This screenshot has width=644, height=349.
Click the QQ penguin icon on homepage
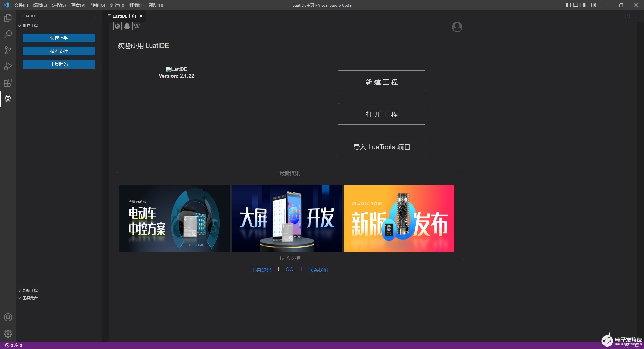pos(127,26)
